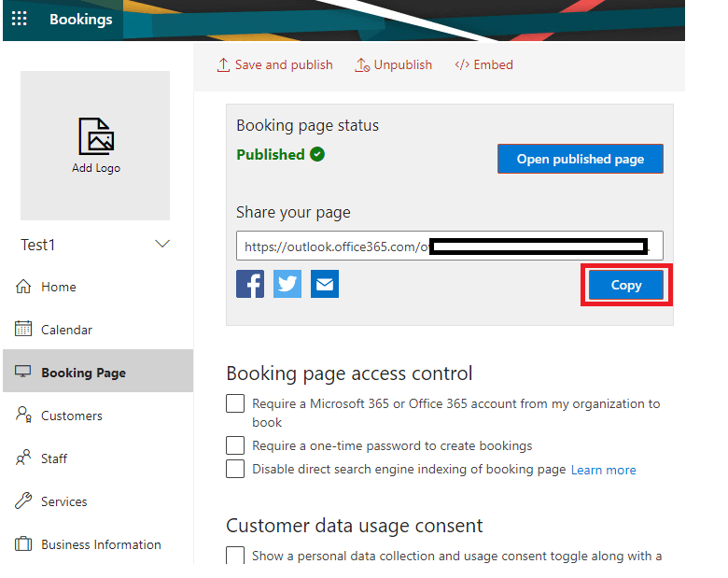Click the Staff people icon
728x578 pixels.
pyautogui.click(x=23, y=458)
